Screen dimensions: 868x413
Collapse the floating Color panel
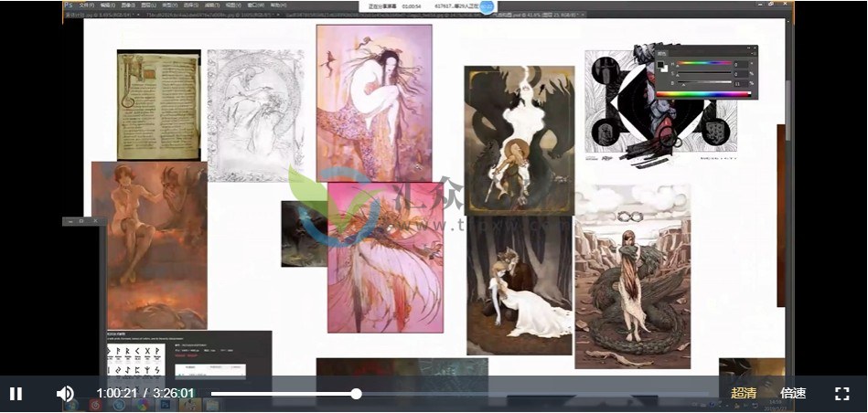click(747, 48)
